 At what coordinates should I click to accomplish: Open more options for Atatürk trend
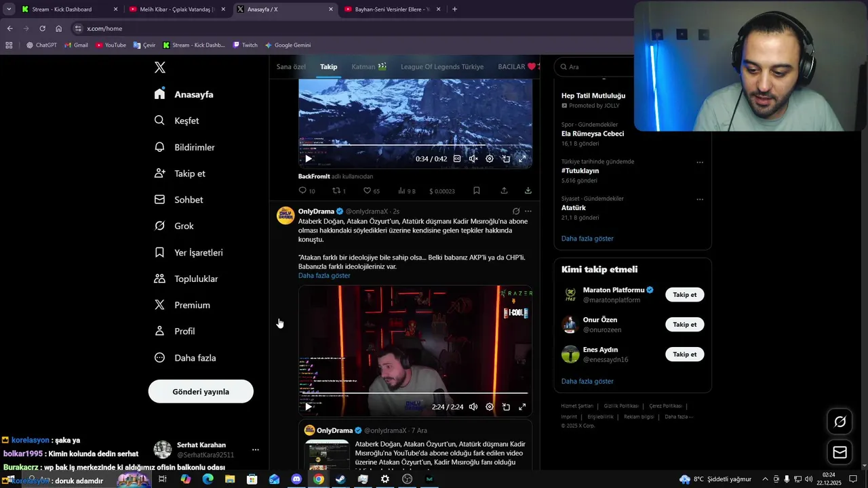pyautogui.click(x=700, y=199)
